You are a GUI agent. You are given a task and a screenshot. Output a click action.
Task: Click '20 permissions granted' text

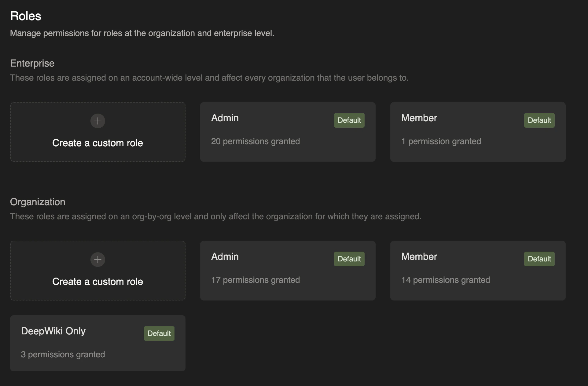(x=255, y=141)
